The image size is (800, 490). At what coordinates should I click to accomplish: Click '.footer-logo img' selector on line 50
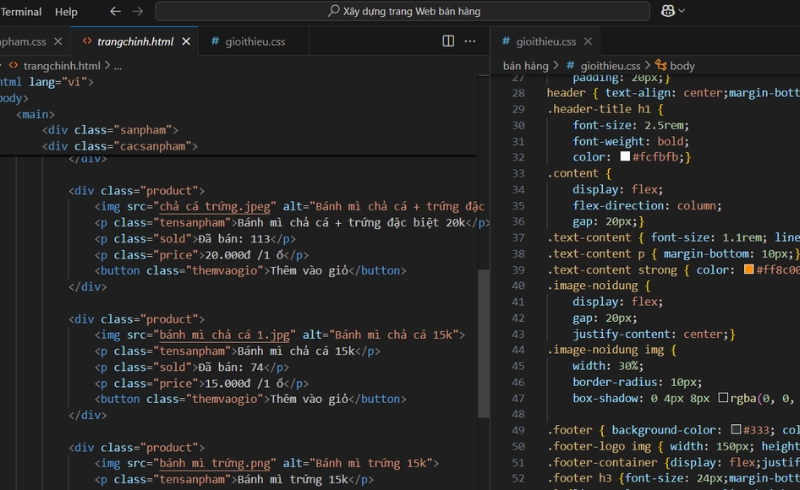[599, 446]
